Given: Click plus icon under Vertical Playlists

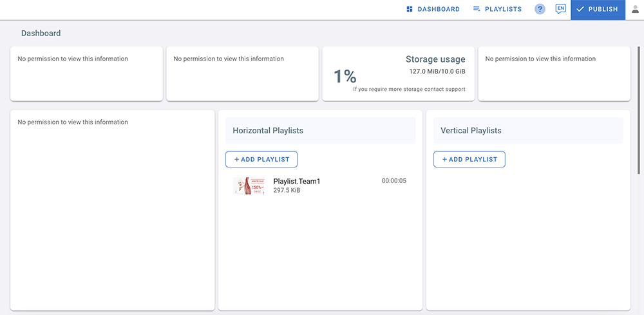Looking at the screenshot, I should pyautogui.click(x=444, y=159).
